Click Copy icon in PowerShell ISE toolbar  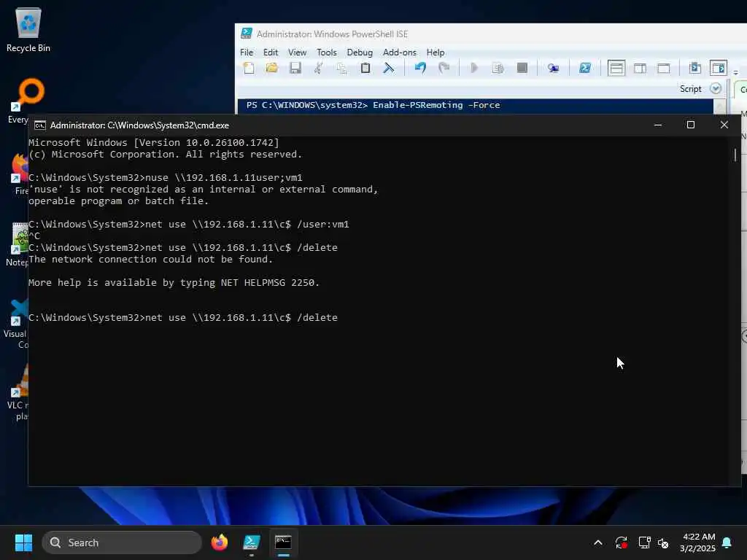click(x=342, y=68)
